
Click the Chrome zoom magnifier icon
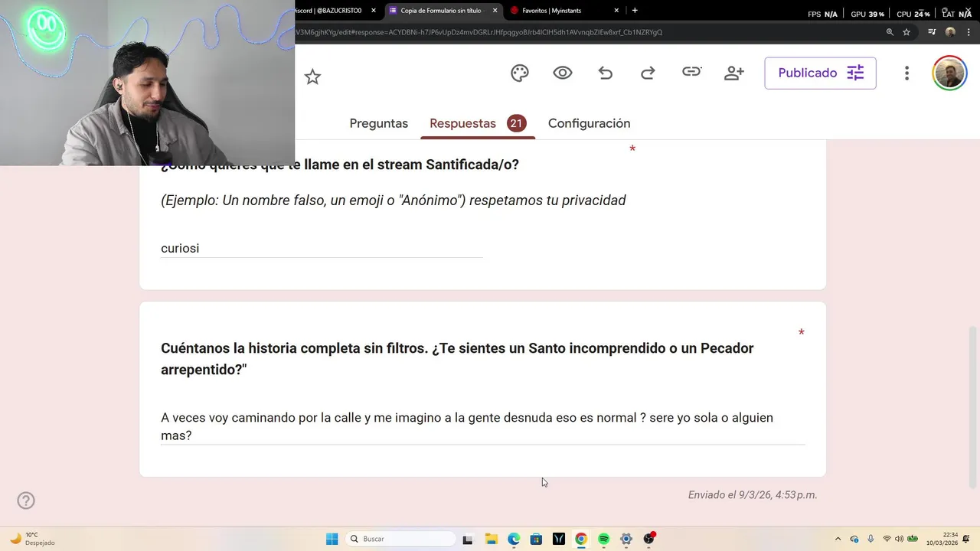tap(890, 32)
